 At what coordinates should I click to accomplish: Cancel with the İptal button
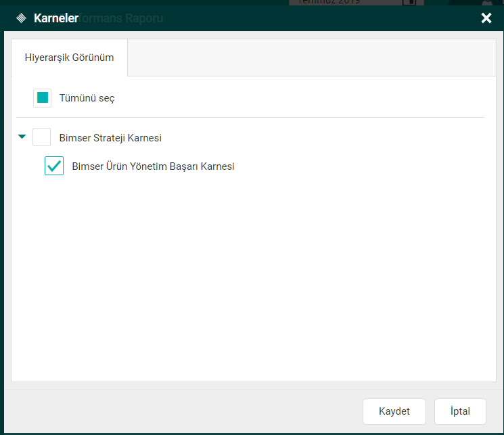[x=460, y=411]
